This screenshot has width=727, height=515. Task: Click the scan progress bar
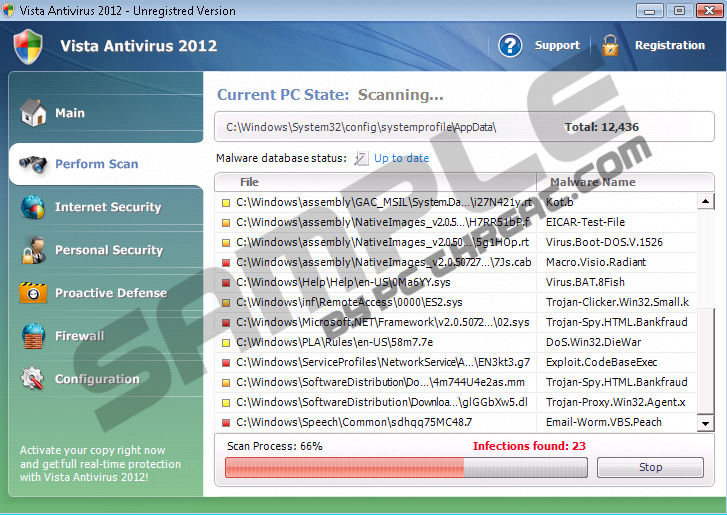[406, 467]
